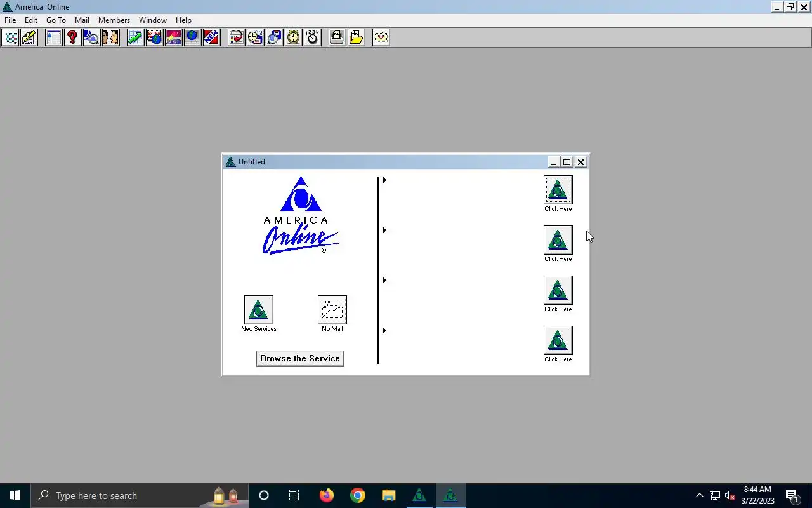Click the bottom Click Here icon
Viewport: 812px width, 508px height.
tap(558, 340)
